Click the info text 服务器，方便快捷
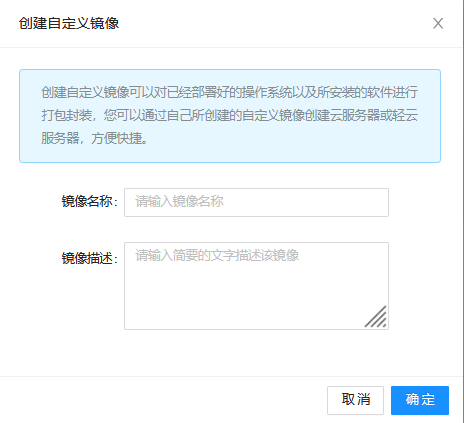464x423 pixels. pos(95,138)
